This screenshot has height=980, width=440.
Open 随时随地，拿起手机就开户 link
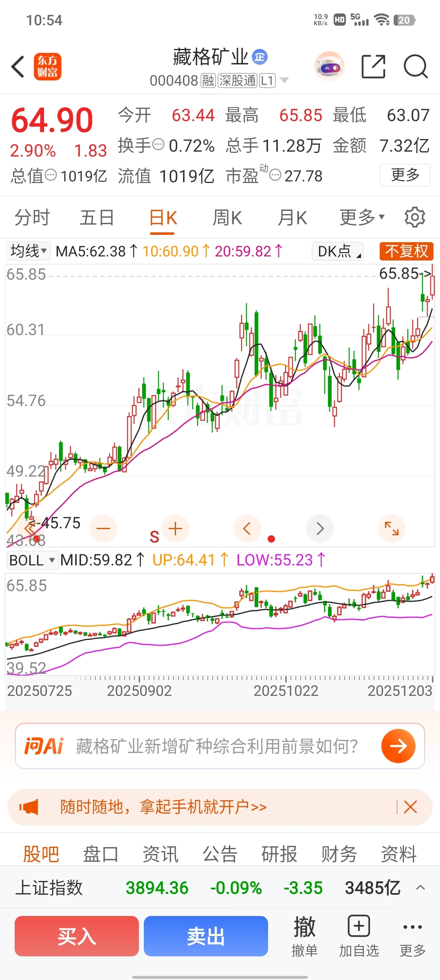coord(163,807)
